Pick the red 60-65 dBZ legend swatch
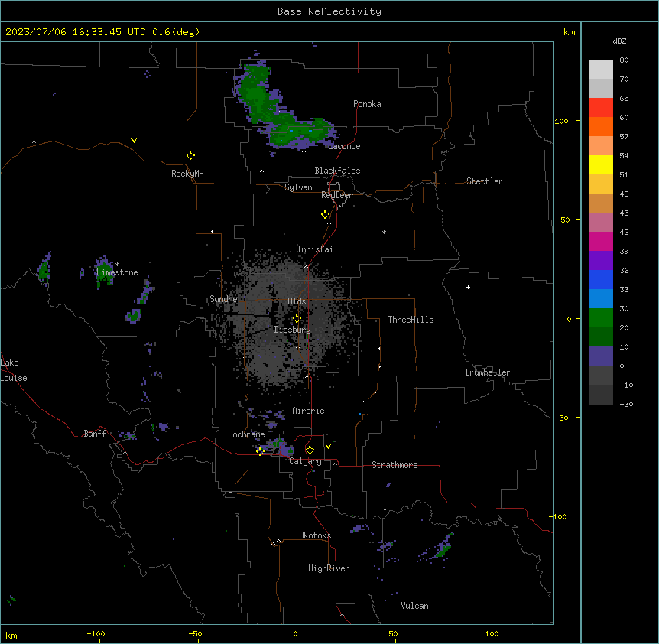 [601, 108]
